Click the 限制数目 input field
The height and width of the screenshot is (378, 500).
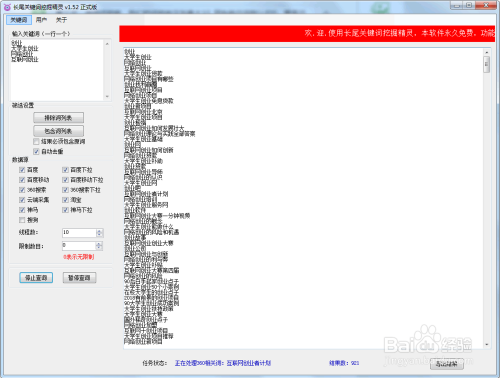pos(79,246)
